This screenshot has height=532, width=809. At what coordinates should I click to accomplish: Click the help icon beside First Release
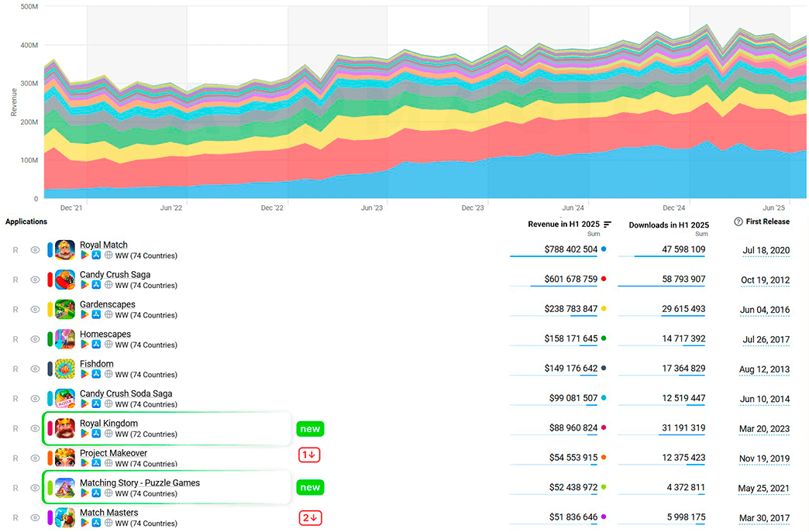[x=738, y=221]
